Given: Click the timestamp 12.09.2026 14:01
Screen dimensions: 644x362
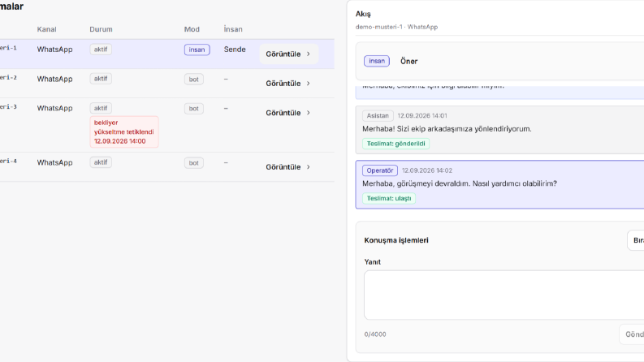Looking at the screenshot, I should [x=422, y=116].
